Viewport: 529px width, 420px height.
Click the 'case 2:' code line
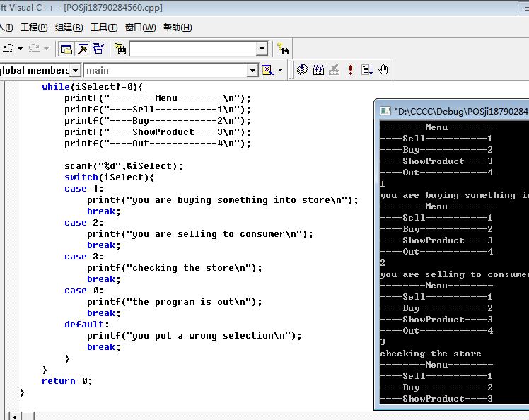[x=84, y=223]
